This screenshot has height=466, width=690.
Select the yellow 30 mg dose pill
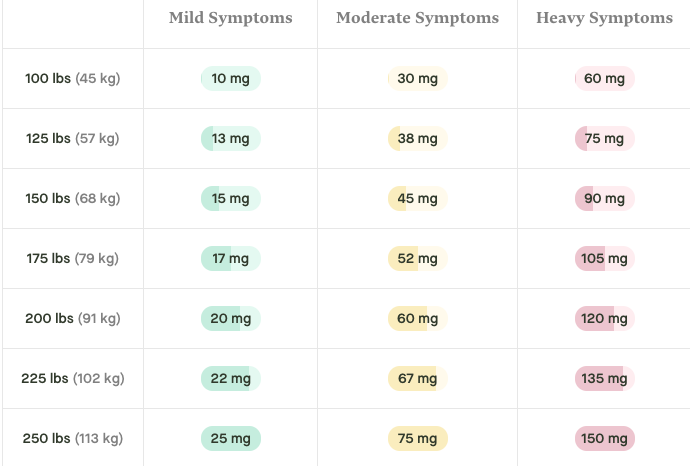(417, 79)
